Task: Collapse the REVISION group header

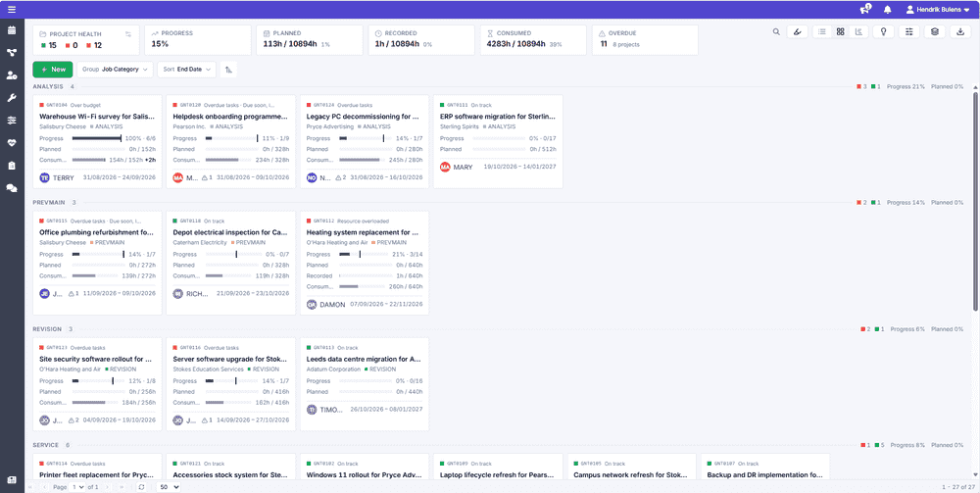Action: (x=47, y=329)
